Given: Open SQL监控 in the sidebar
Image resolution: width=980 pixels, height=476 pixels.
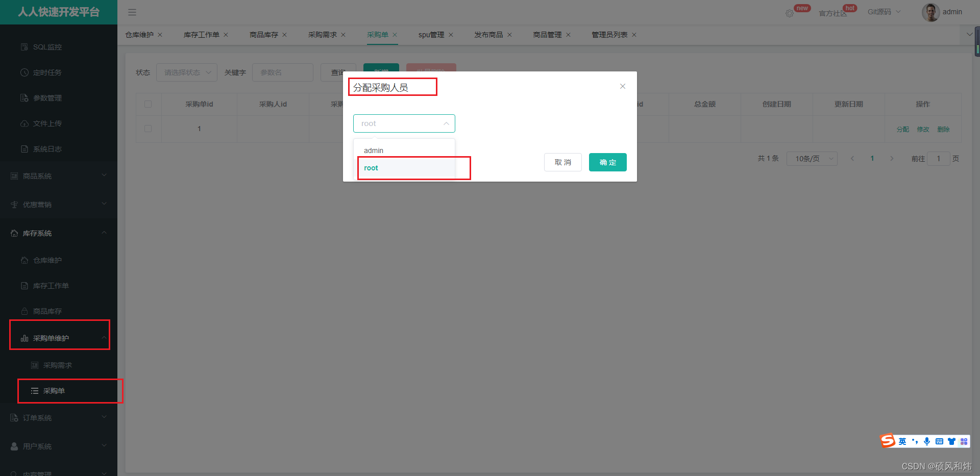Looking at the screenshot, I should tap(47, 46).
